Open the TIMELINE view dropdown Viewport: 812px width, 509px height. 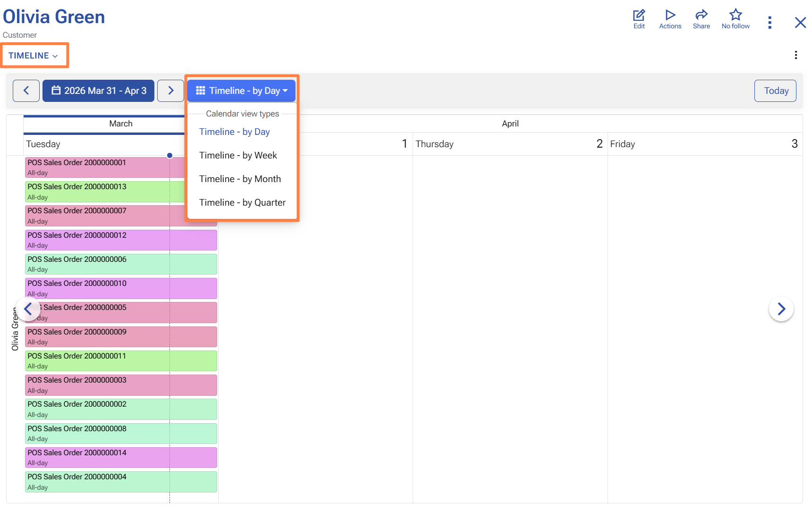click(34, 55)
